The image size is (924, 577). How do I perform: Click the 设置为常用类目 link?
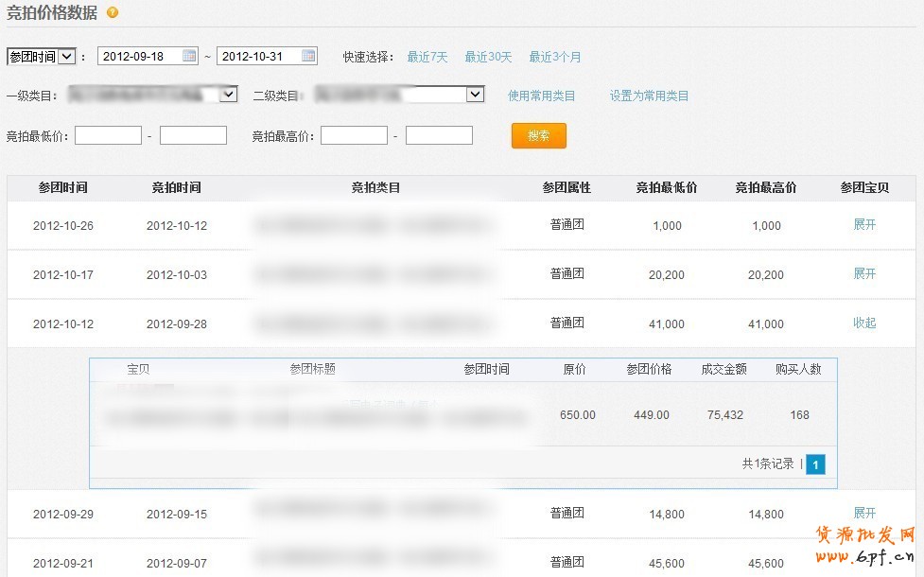(x=649, y=96)
